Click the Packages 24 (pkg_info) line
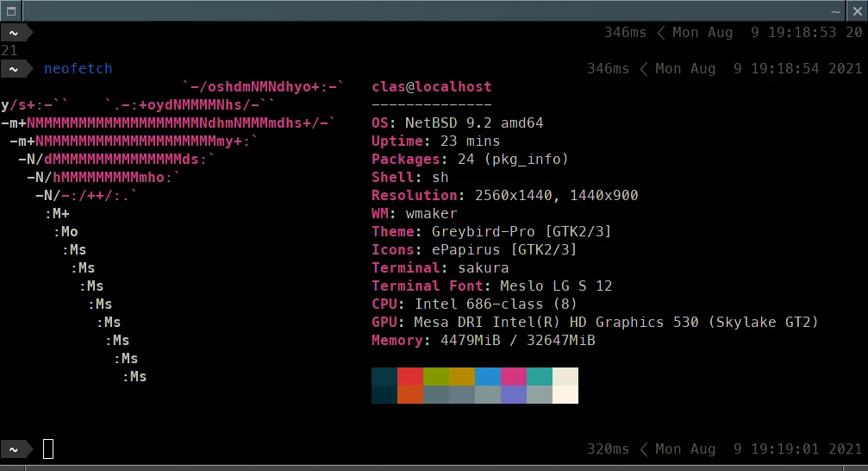 pos(470,160)
